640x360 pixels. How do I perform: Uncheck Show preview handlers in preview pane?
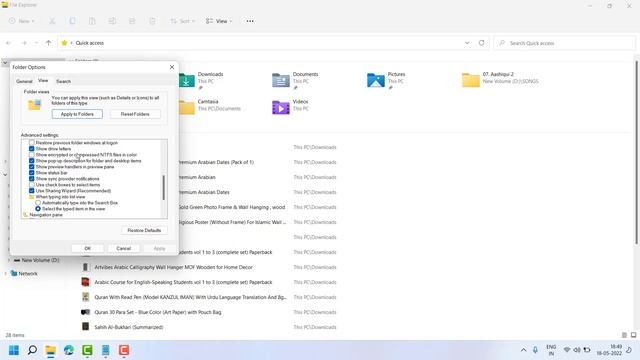31,167
